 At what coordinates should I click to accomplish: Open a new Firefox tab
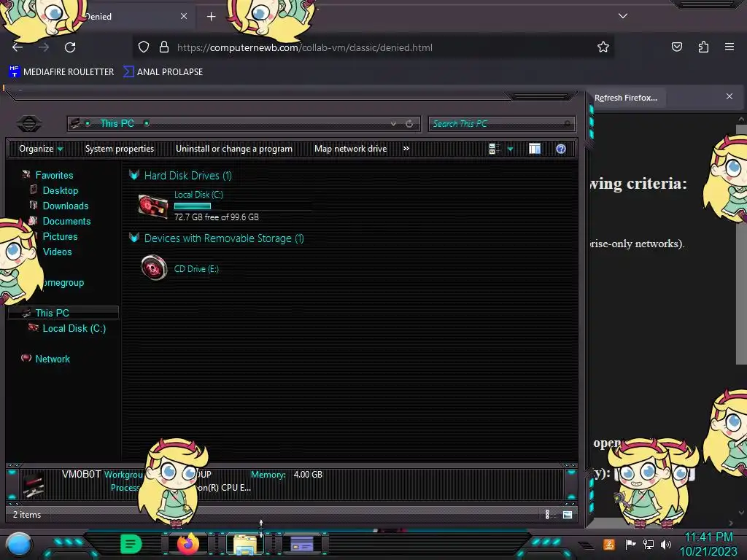[211, 17]
